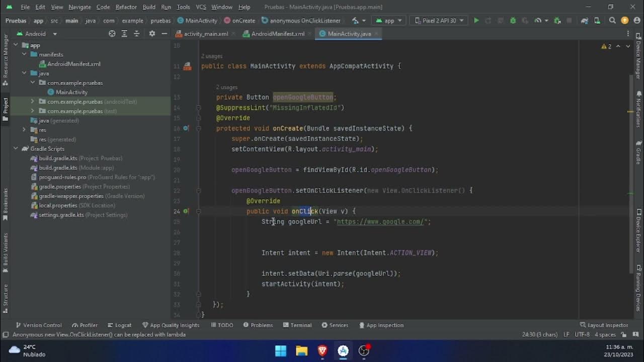Collapse the java folder node

click(x=24, y=73)
